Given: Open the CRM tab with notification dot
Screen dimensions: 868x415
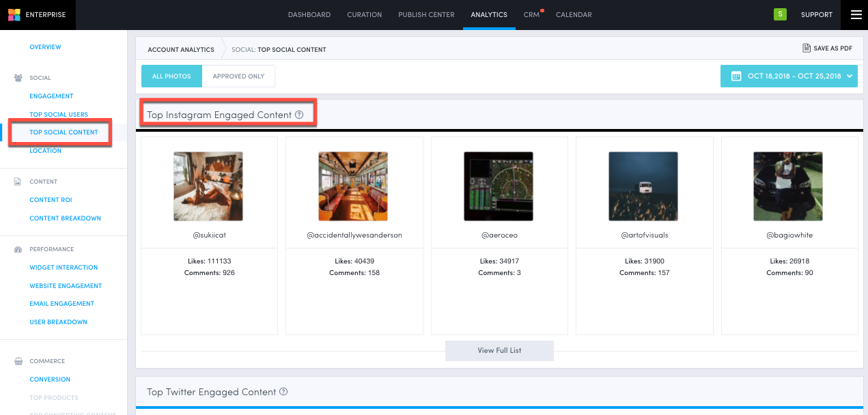Looking at the screenshot, I should 531,14.
